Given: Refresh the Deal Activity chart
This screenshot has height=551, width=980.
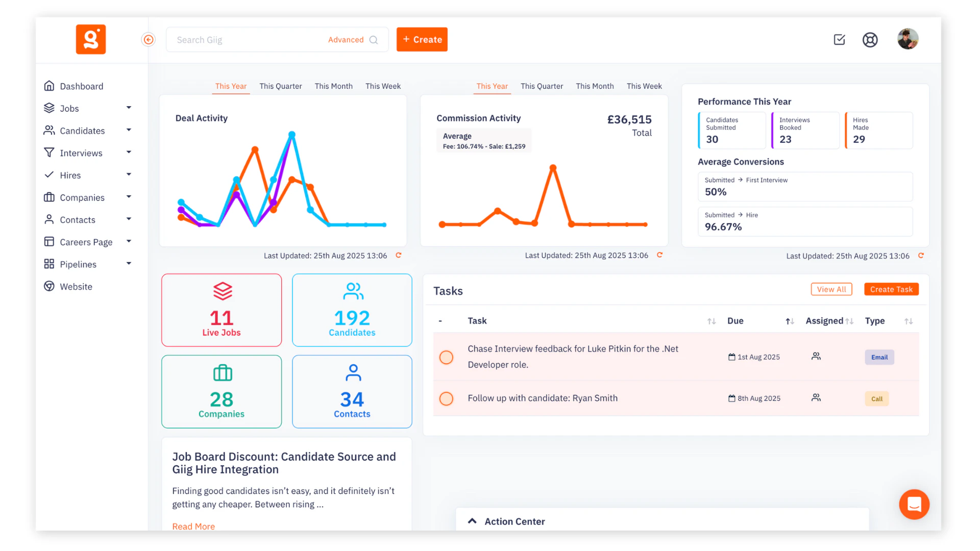Looking at the screenshot, I should (399, 256).
